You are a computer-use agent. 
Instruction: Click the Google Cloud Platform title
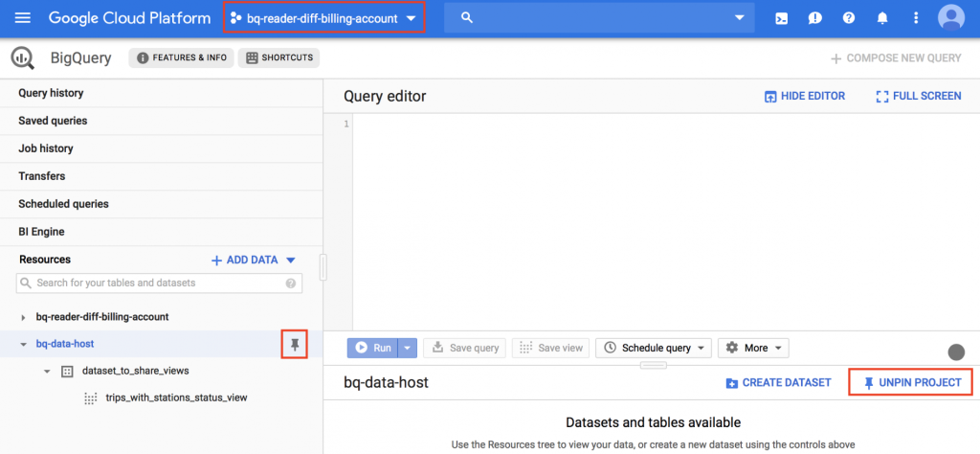pos(129,18)
